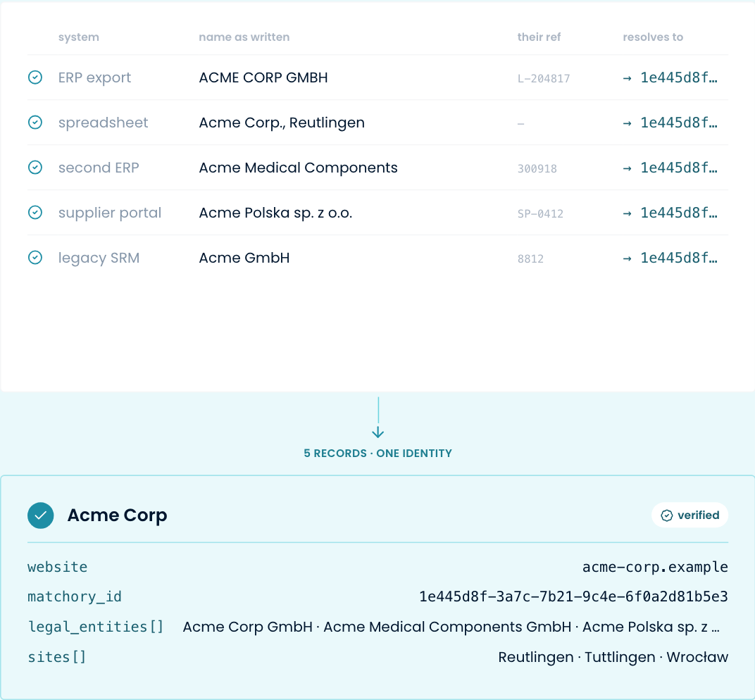Viewport: 755px width, 700px height.
Task: Click the resolved ID link in legacy SRM row
Action: pos(670,258)
